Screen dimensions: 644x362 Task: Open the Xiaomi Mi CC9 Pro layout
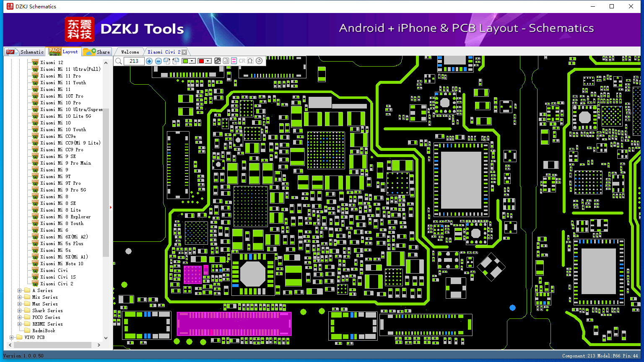coord(62,150)
